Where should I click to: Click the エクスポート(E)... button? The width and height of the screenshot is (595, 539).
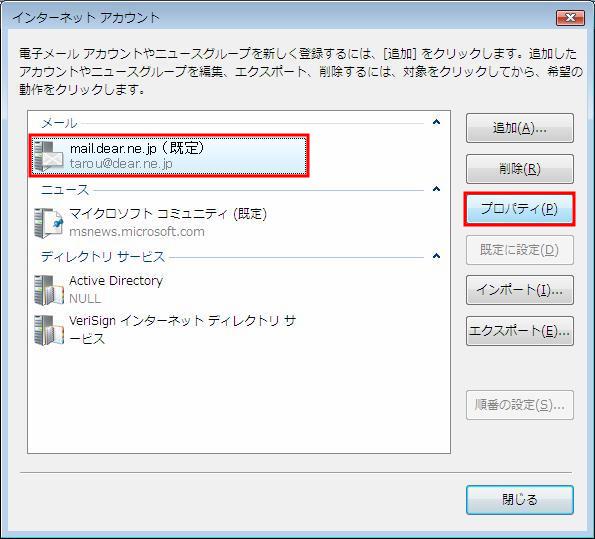[x=519, y=331]
